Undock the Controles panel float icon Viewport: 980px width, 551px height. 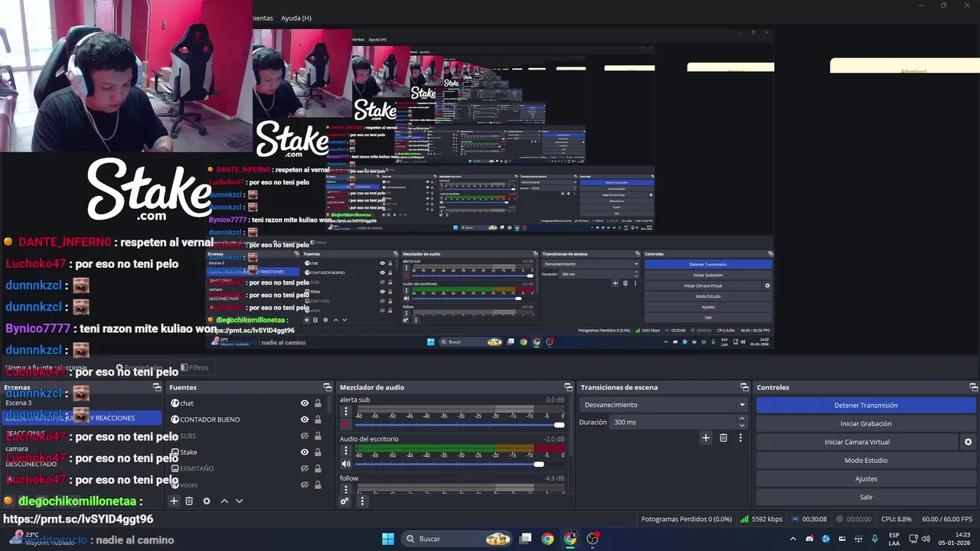point(973,387)
